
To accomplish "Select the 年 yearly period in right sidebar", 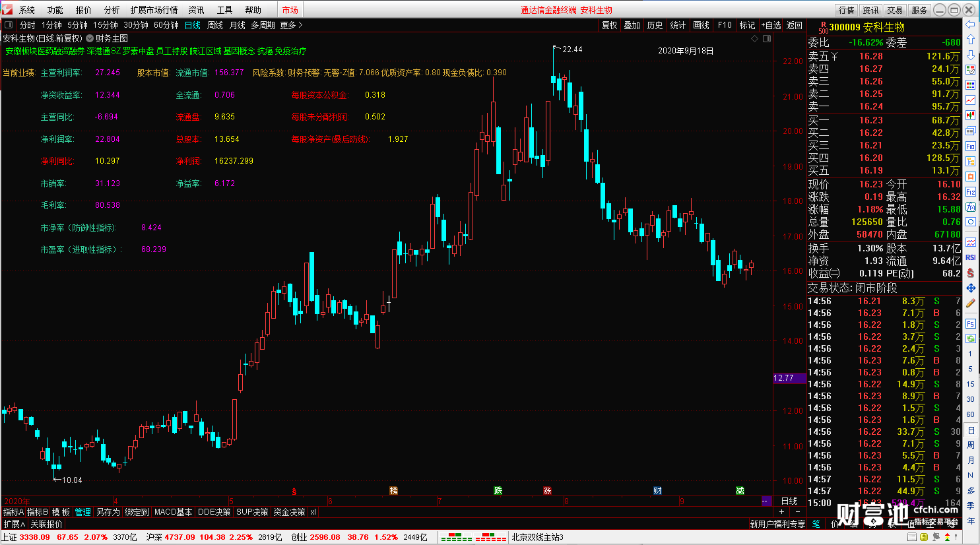I will point(971,521).
